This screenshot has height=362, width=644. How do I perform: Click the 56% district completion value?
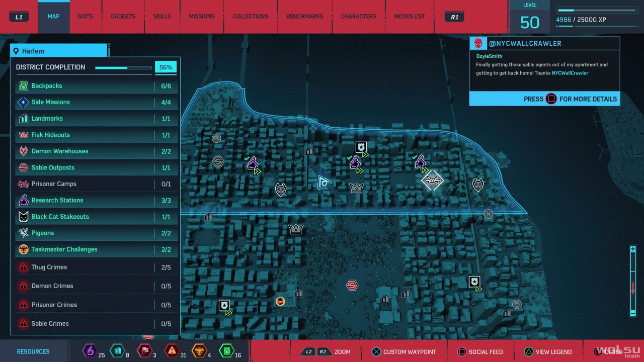[x=166, y=67]
